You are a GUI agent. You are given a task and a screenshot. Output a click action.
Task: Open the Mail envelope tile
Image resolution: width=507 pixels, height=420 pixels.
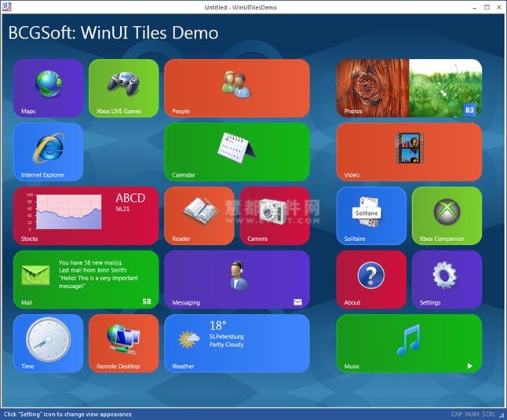tap(86, 279)
